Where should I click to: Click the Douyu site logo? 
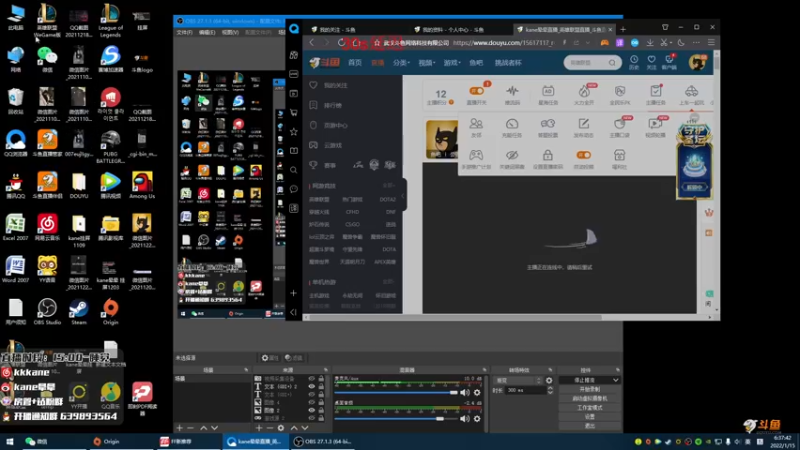coord(324,63)
